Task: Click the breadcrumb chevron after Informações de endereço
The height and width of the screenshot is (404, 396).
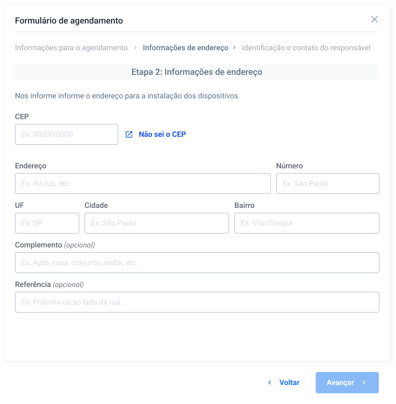Action: [x=234, y=48]
